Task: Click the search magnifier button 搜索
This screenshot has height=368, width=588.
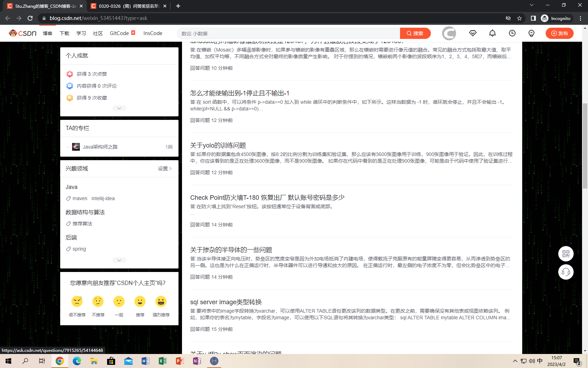Action: point(415,33)
